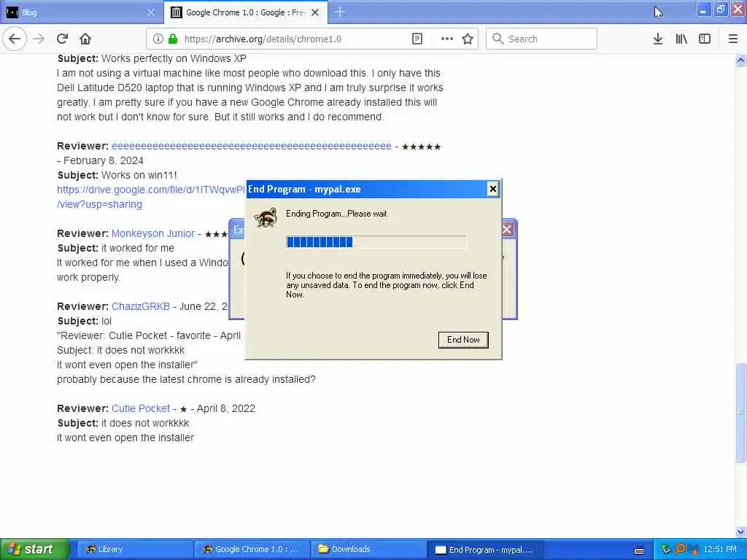
Task: Click the Ending Program progress bar
Action: pyautogui.click(x=376, y=242)
